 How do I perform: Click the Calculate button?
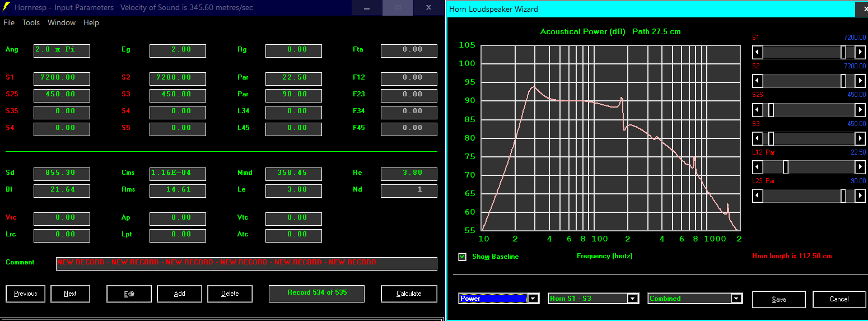pyautogui.click(x=409, y=294)
